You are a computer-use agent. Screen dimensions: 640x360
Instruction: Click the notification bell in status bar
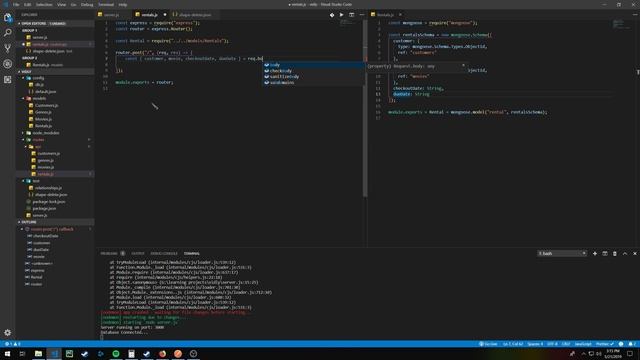[x=632, y=344]
